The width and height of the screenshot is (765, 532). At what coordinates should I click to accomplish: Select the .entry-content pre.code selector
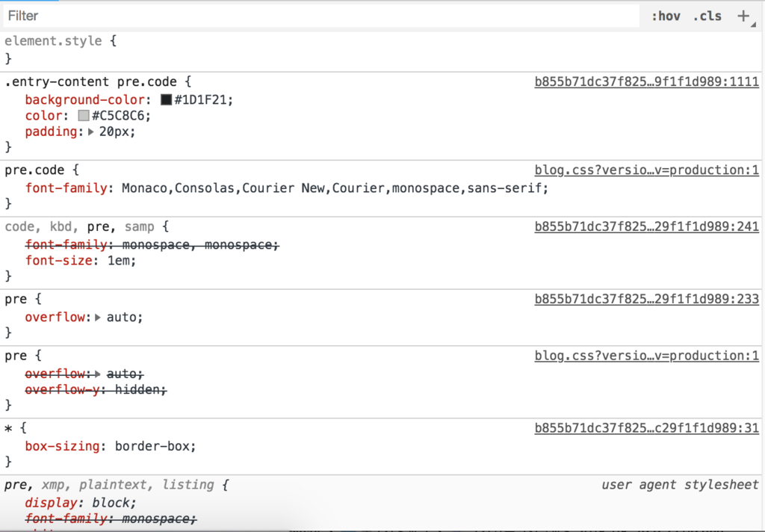[90, 81]
